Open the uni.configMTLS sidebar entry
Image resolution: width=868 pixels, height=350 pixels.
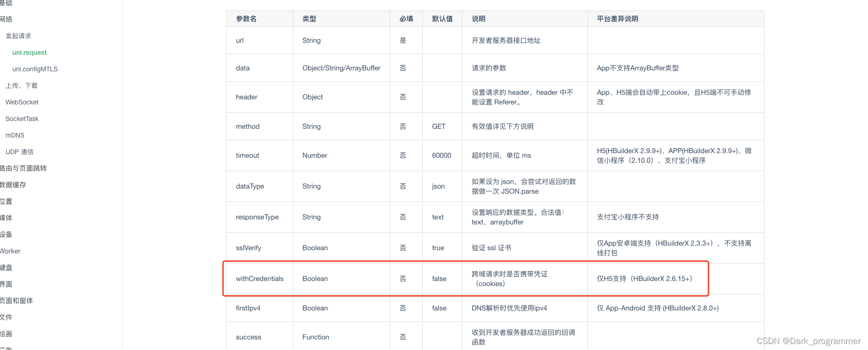(35, 69)
